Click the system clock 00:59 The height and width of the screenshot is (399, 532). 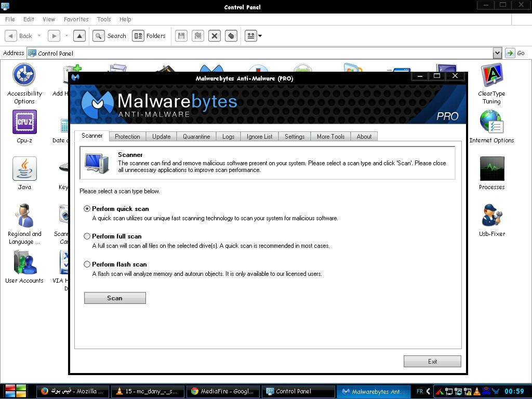514,391
